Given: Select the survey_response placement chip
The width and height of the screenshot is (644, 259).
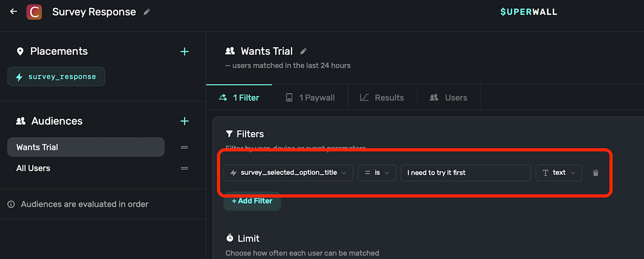Looking at the screenshot, I should pos(56,77).
